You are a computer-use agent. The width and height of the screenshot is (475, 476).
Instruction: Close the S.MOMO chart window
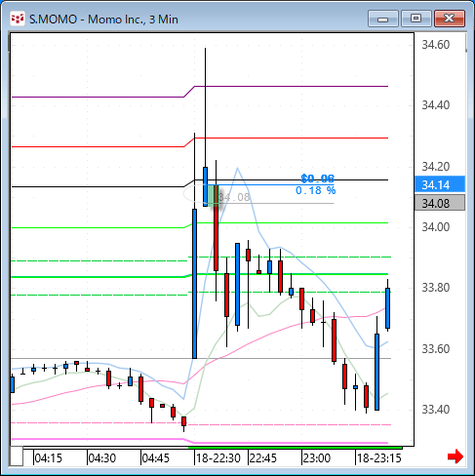click(x=450, y=19)
